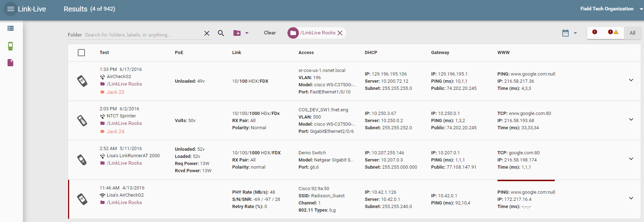The image size is (644, 222).
Task: Open the calendar date filter
Action: (566, 33)
